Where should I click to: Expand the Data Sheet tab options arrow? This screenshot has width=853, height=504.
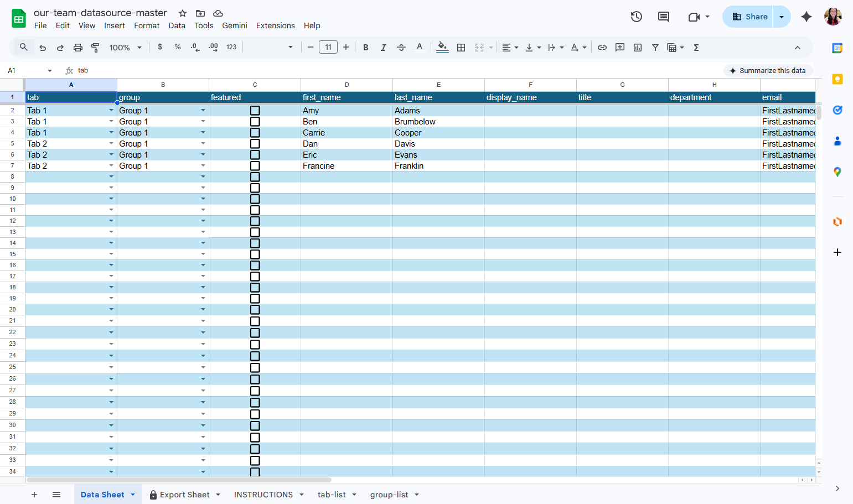(x=133, y=495)
